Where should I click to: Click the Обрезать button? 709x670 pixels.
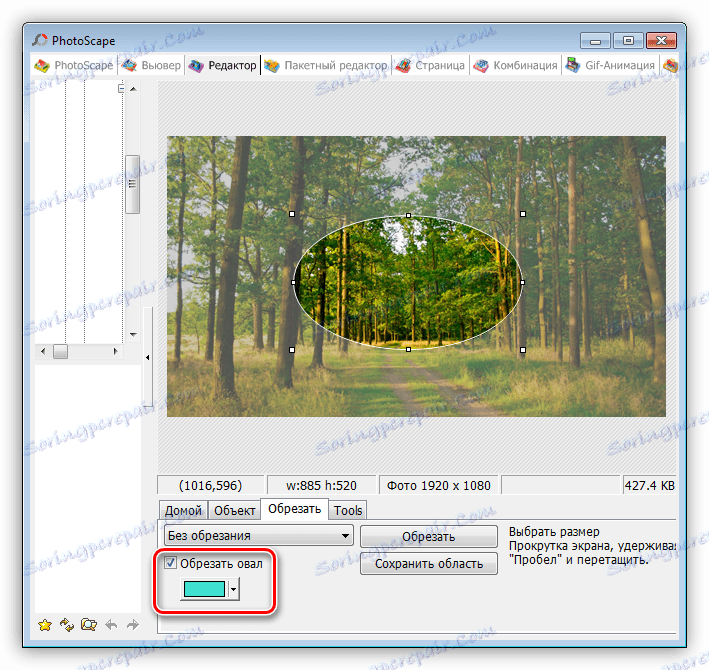pos(429,537)
